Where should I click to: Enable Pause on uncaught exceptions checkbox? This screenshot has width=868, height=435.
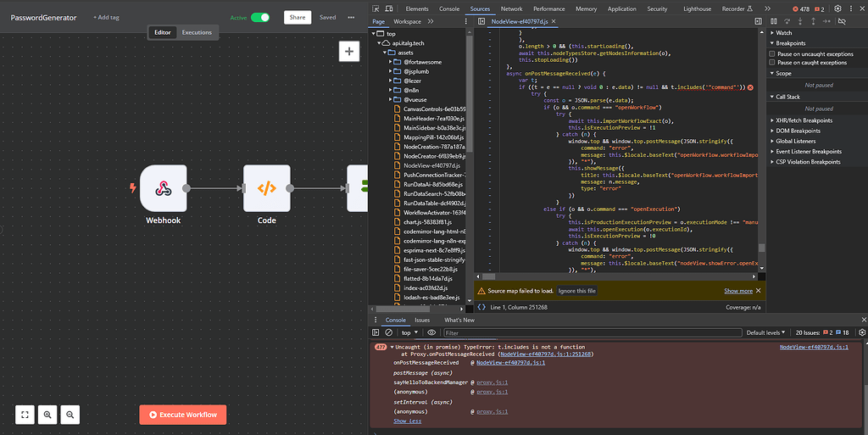[772, 53]
